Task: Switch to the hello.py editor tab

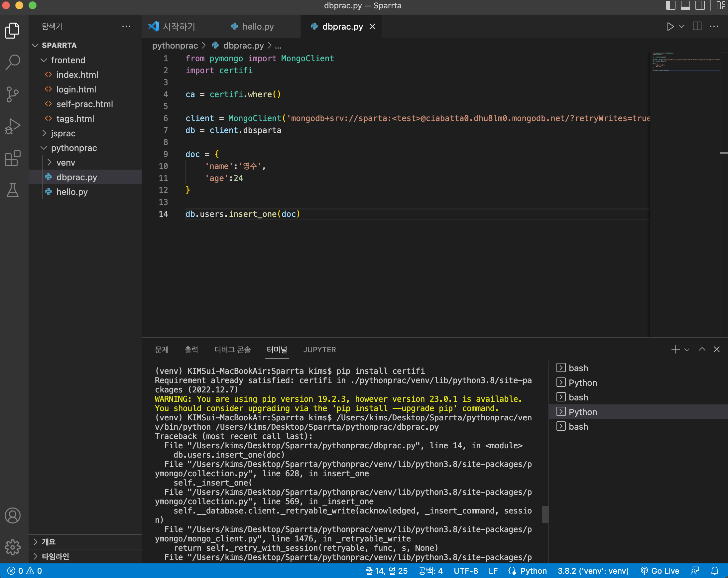Action: 261,27
